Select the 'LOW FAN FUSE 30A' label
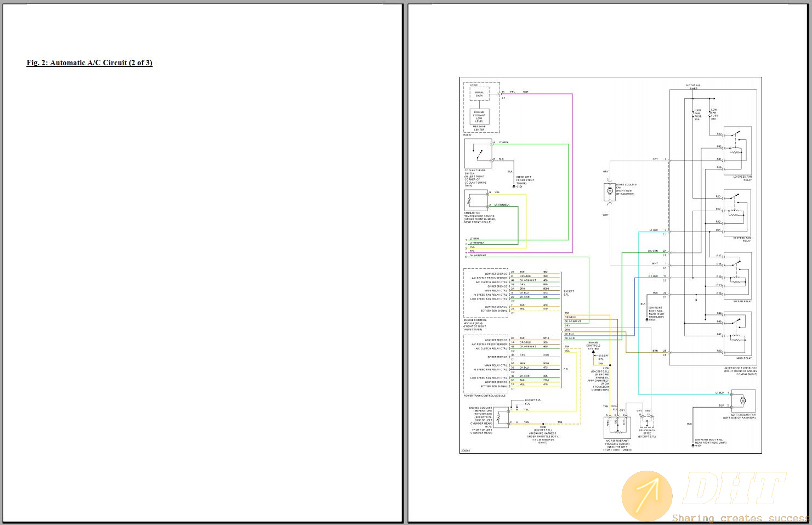This screenshot has width=812, height=525. (714, 114)
